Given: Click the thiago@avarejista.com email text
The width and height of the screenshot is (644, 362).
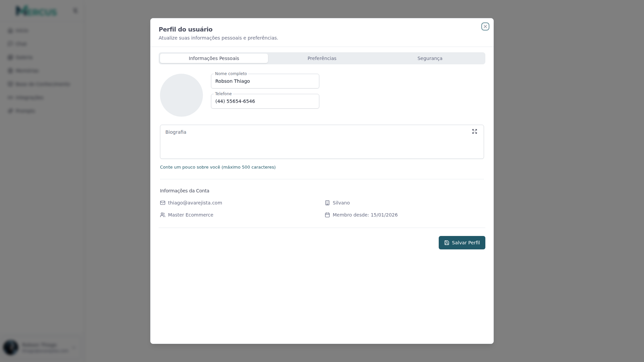Looking at the screenshot, I should 195,203.
